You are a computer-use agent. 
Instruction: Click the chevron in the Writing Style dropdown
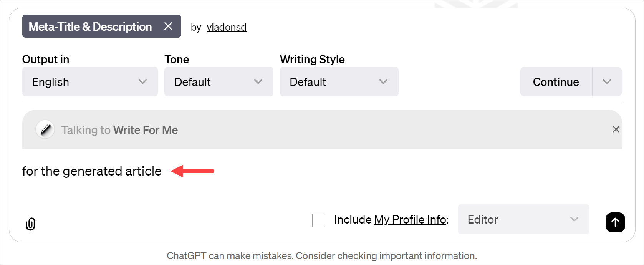(x=383, y=82)
